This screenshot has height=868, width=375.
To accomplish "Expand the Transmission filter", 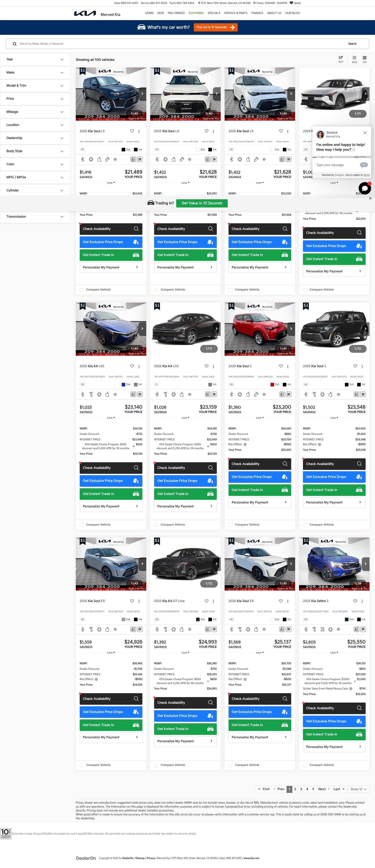I will tap(35, 217).
